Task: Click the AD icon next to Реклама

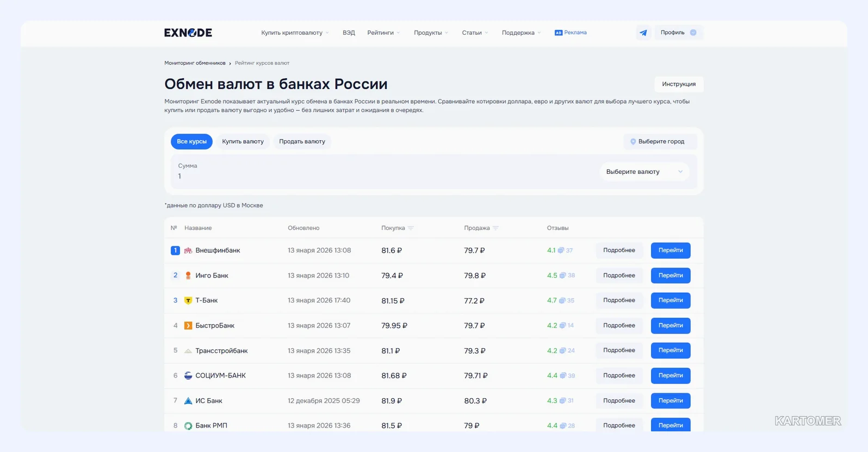Action: tap(558, 33)
